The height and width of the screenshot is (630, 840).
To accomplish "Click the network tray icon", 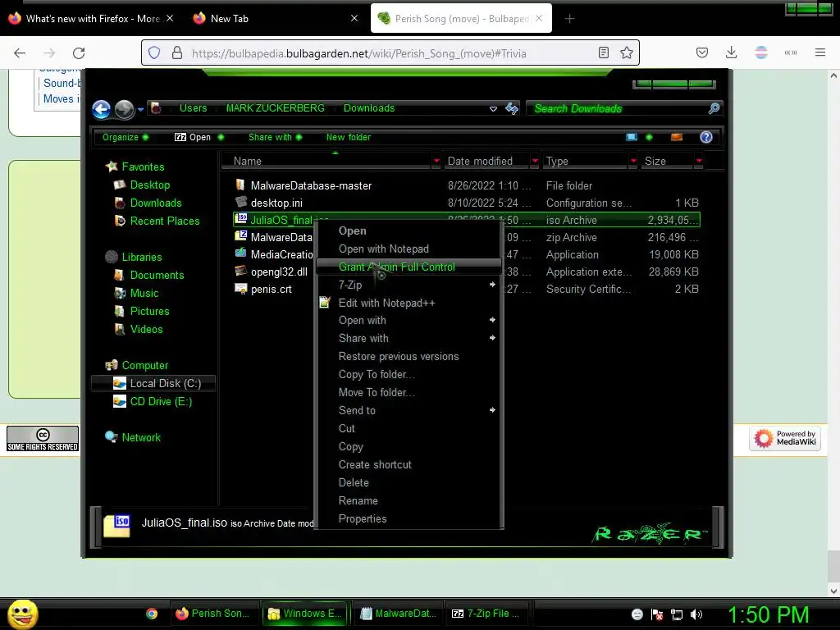I will [677, 614].
